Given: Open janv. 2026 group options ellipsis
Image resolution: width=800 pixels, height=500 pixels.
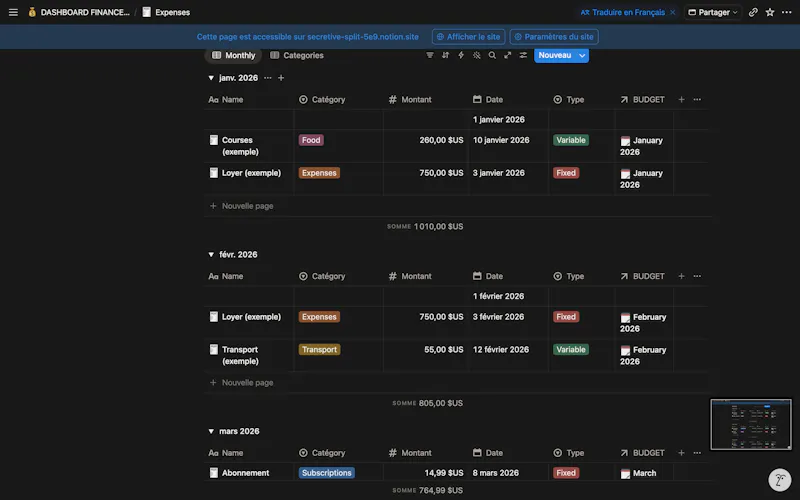Looking at the screenshot, I should tap(267, 78).
